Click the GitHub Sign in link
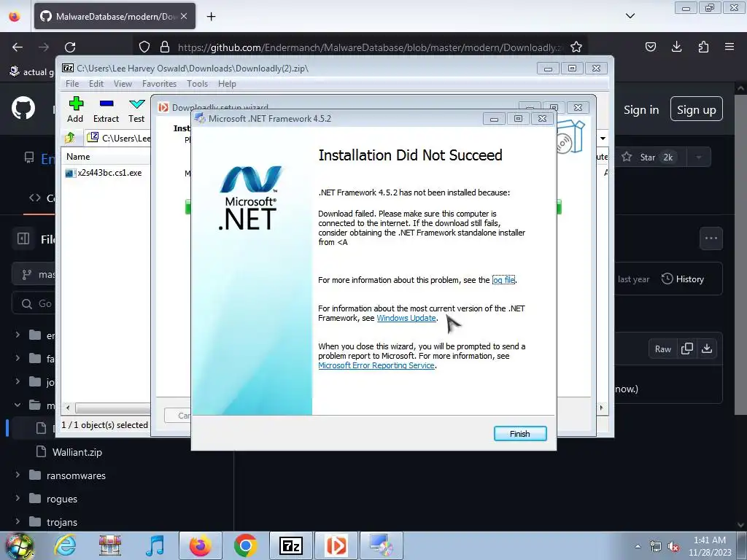747x560 pixels. pos(641,110)
